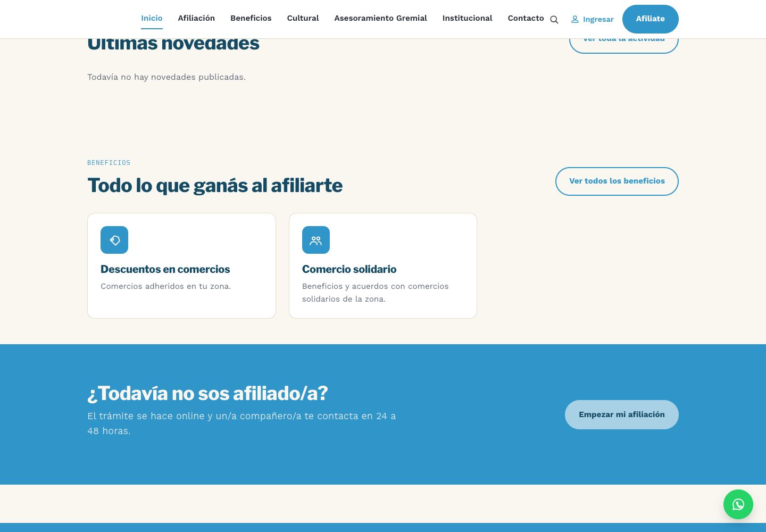Open the Afiliación menu
Image resolution: width=766 pixels, height=532 pixels.
coord(196,18)
